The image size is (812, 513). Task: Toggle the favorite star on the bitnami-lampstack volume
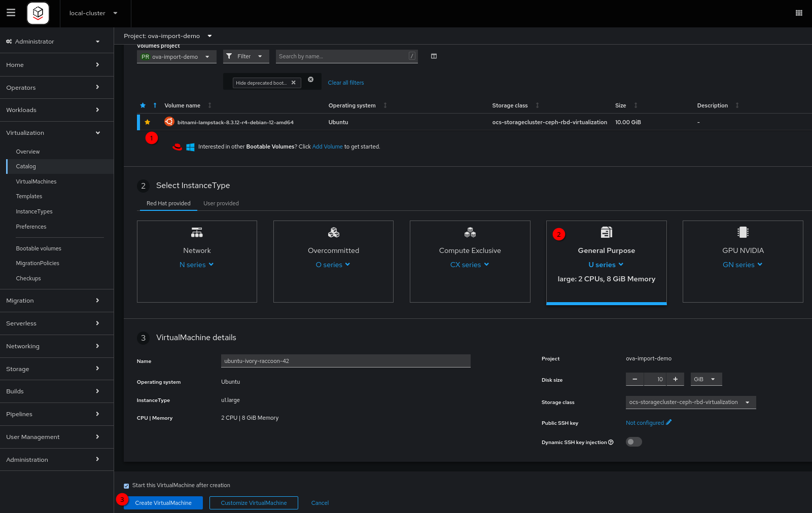(x=148, y=122)
